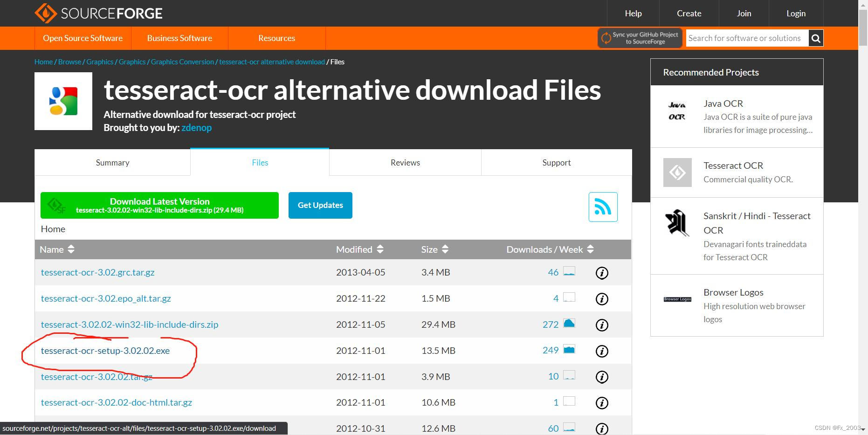The height and width of the screenshot is (435, 868).
Task: Click the Java OCR project icon
Action: (677, 111)
